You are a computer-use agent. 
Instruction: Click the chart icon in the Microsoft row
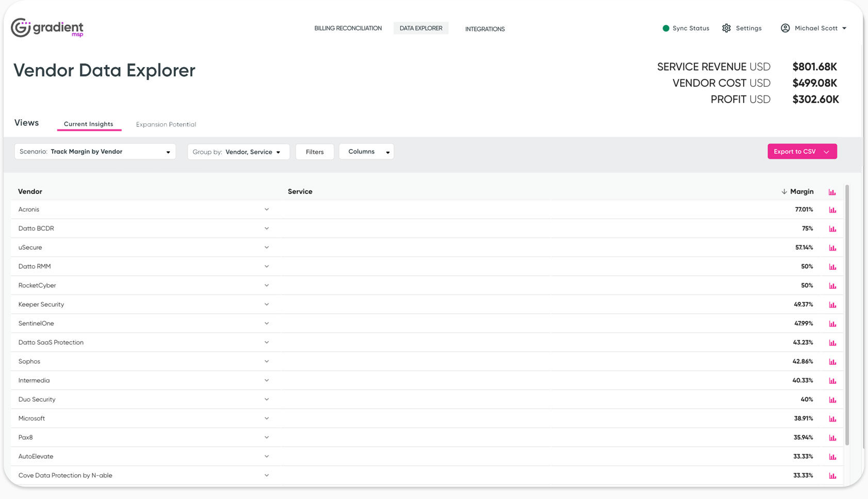[x=832, y=419]
